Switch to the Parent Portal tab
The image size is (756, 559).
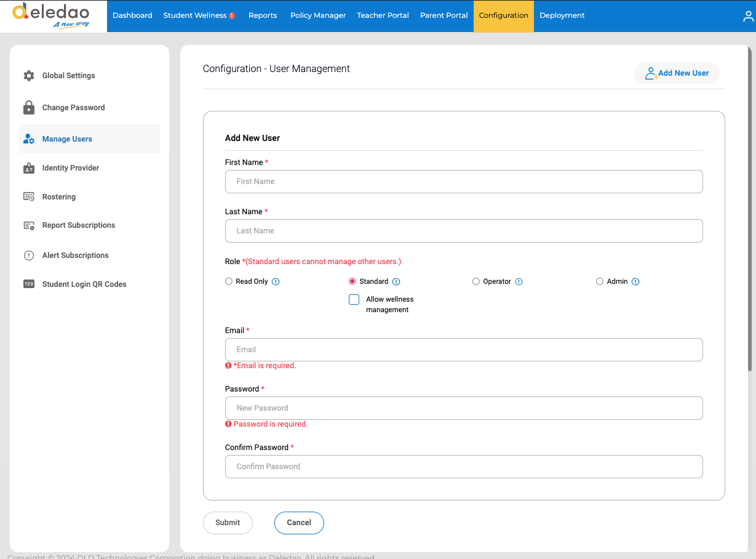click(444, 16)
